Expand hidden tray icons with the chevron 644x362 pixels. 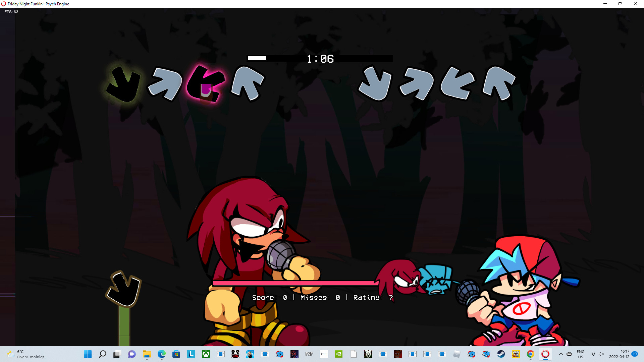click(561, 354)
